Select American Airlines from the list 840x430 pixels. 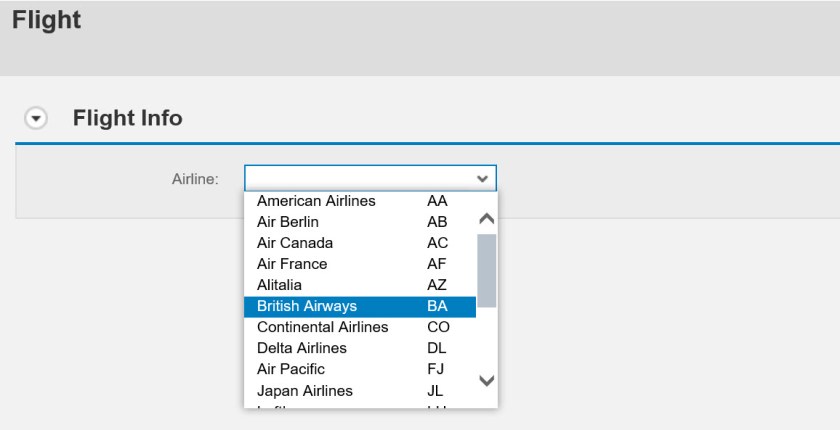coord(316,201)
